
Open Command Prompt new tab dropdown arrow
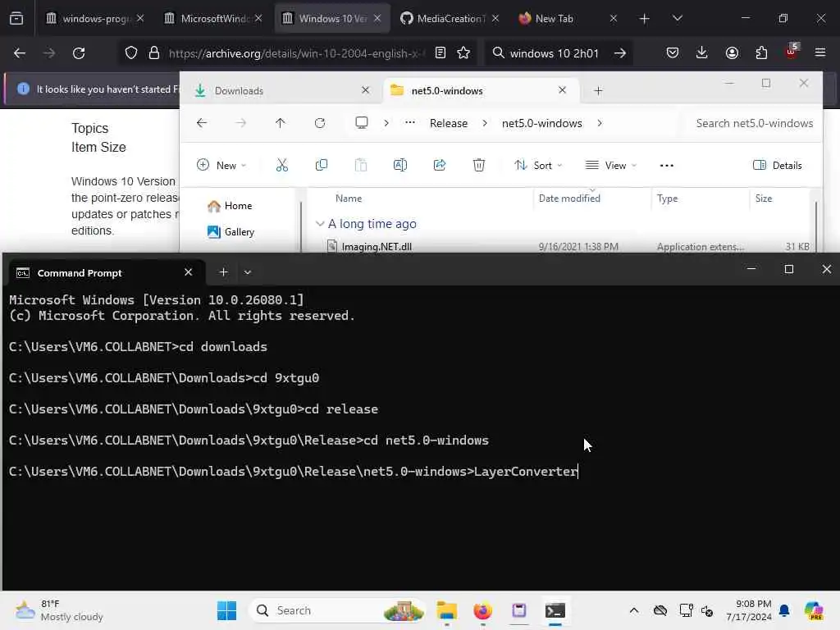248,272
